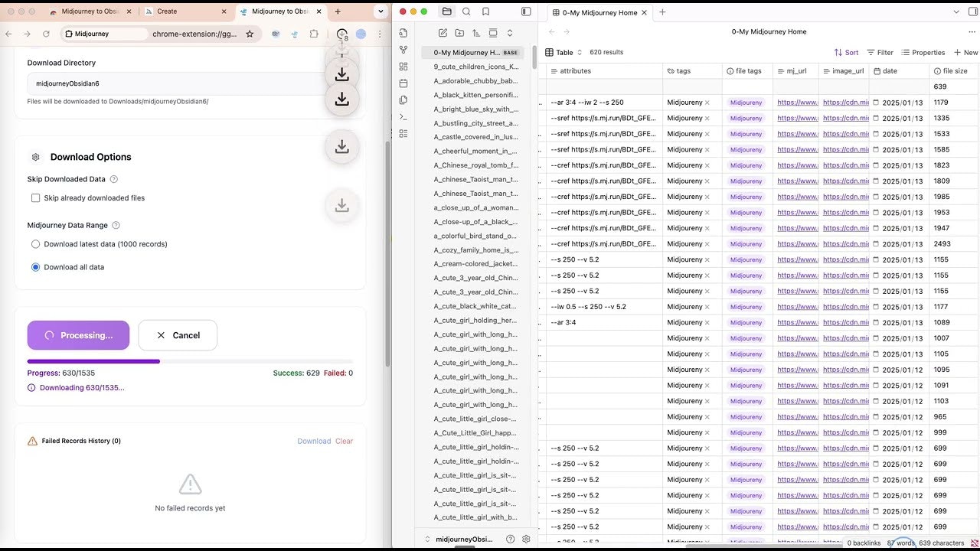Click help icon beside Midjourney Data Range

tap(116, 225)
